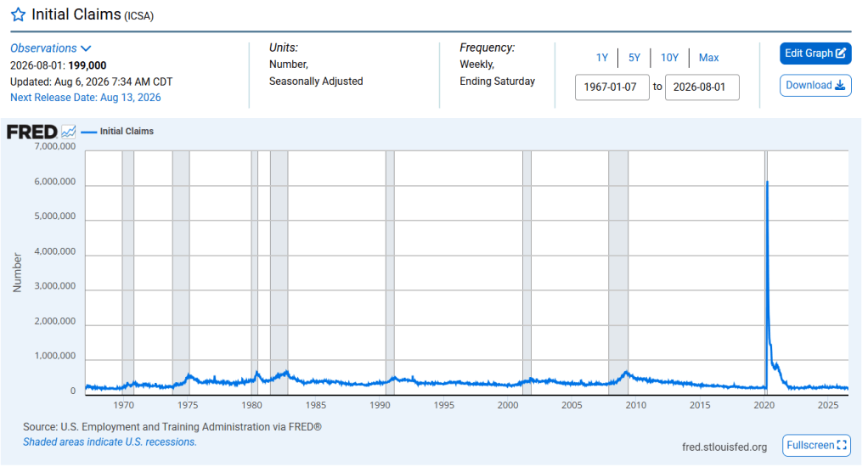Select the 1Y range
This screenshot has height=467, width=868.
[601, 58]
